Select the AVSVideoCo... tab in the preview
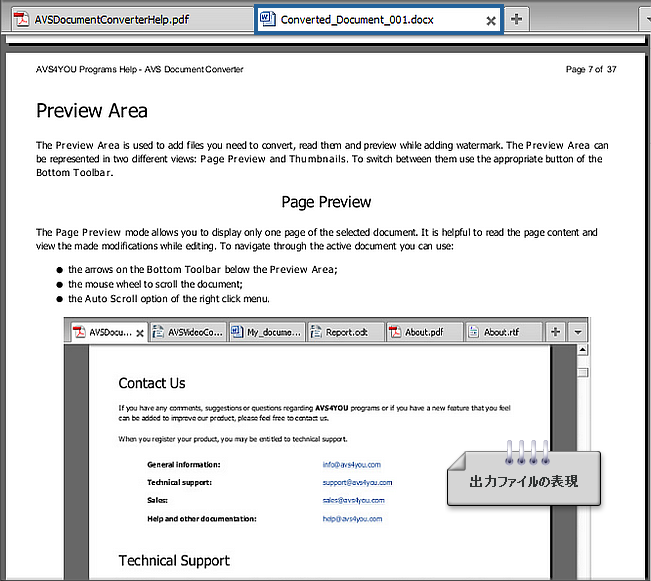Screen dimensions: 651x581 point(188,332)
